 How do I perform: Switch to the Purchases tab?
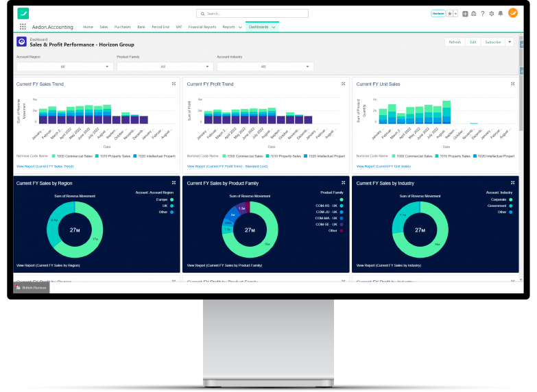point(123,27)
